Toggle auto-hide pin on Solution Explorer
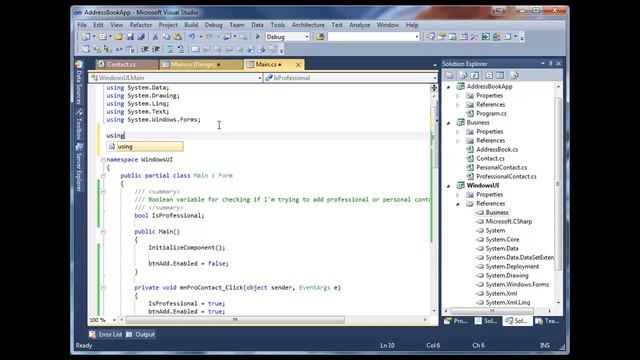 coord(551,64)
